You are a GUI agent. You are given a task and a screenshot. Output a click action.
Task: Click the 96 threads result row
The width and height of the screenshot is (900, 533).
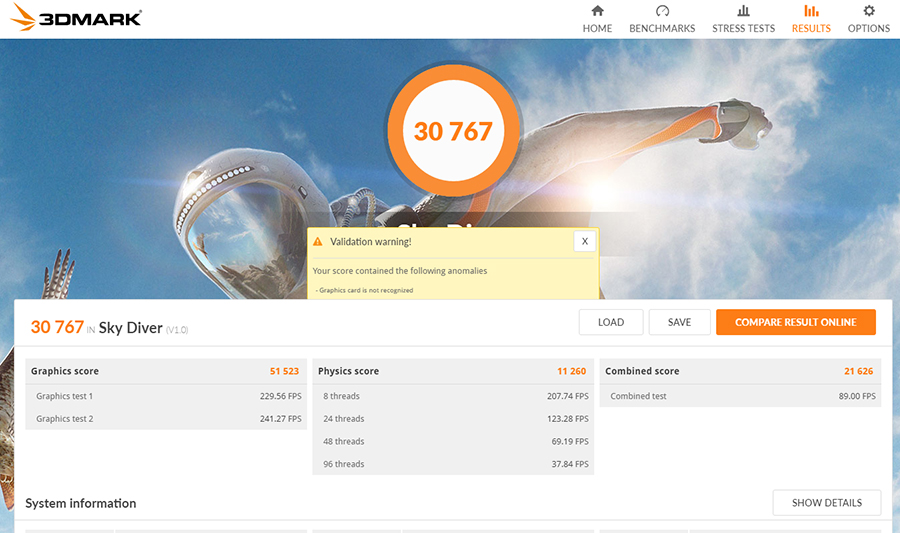453,464
